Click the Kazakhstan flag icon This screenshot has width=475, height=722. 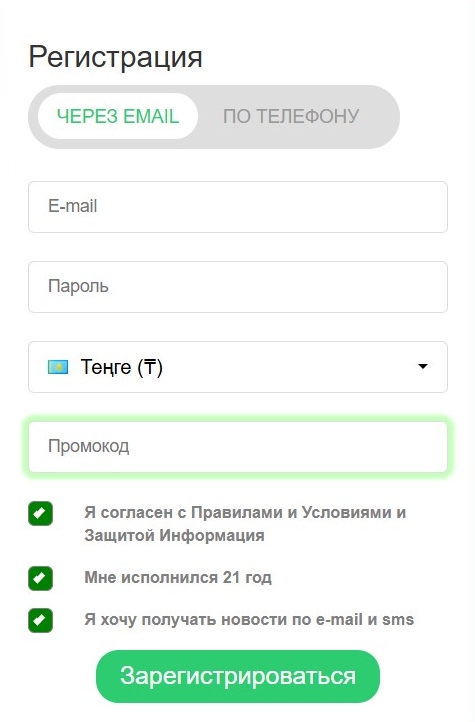58,367
